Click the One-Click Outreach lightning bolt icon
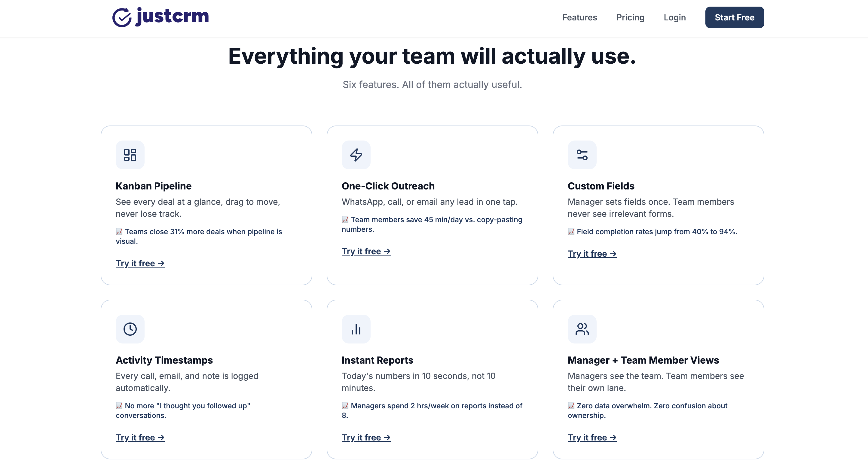This screenshot has height=472, width=868. pos(356,155)
